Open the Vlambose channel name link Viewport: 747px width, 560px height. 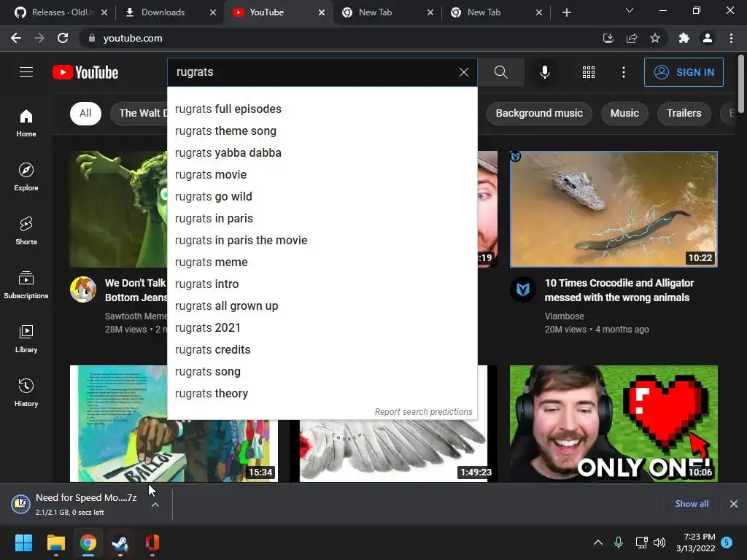point(565,316)
